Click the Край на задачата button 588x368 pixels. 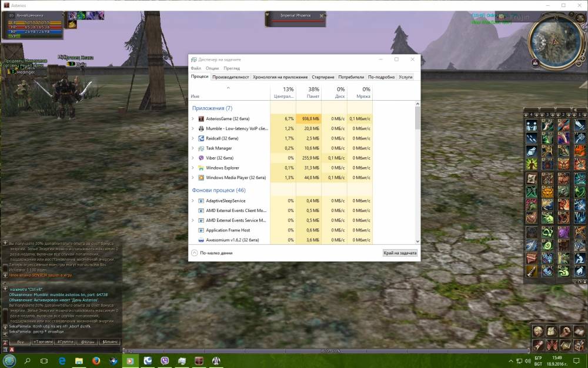click(400, 253)
